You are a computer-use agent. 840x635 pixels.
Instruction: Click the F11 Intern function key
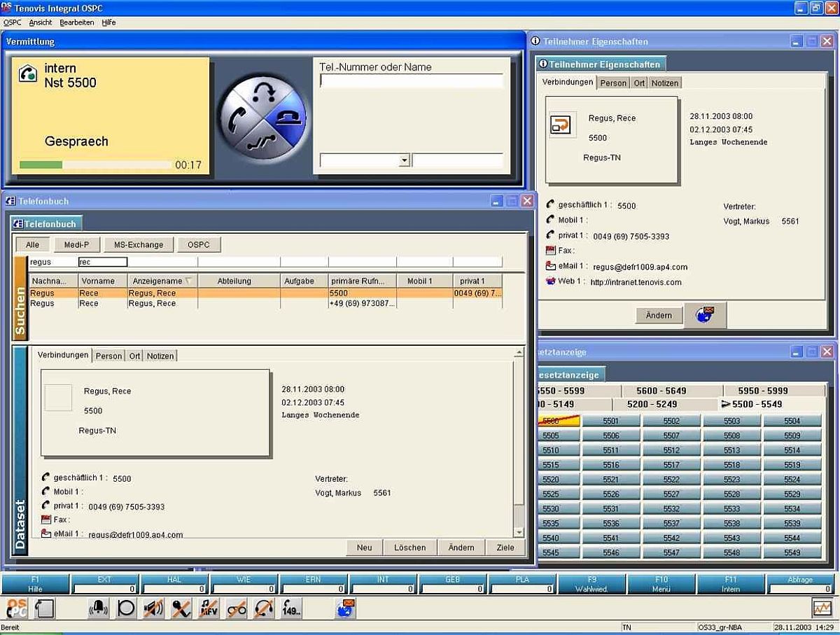[x=731, y=584]
